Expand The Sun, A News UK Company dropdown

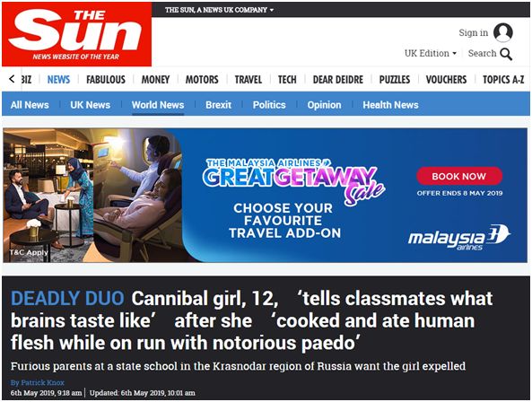[219, 10]
